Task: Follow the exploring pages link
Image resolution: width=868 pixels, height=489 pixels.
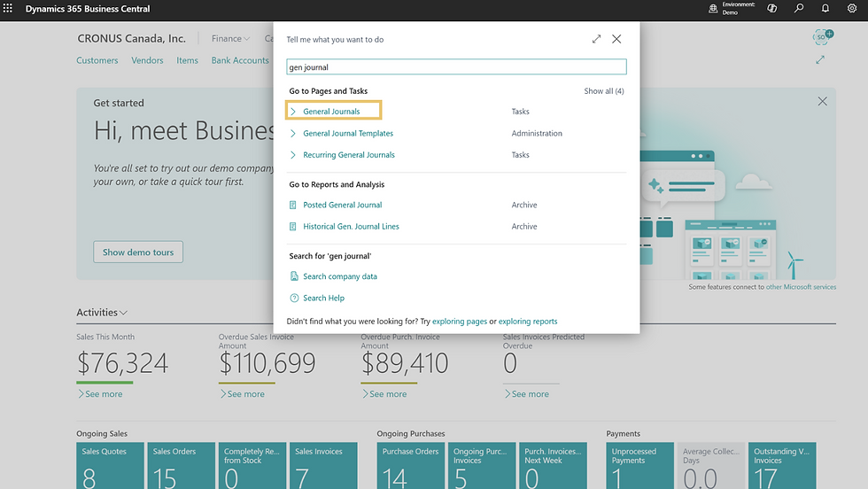Action: (x=460, y=322)
